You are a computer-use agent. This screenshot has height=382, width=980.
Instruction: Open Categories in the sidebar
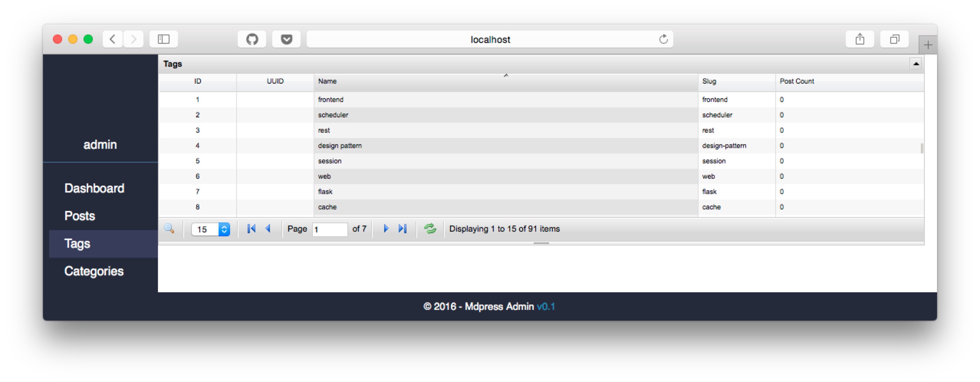94,271
